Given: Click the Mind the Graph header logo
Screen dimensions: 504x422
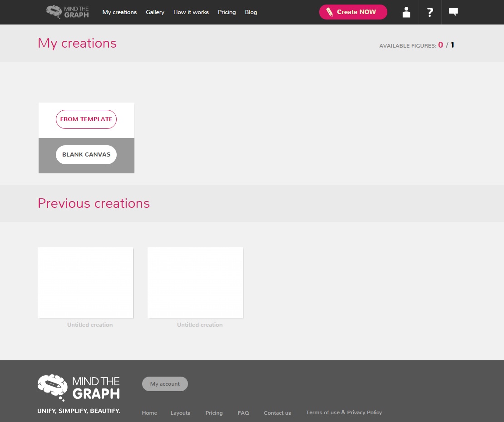Looking at the screenshot, I should pos(67,12).
